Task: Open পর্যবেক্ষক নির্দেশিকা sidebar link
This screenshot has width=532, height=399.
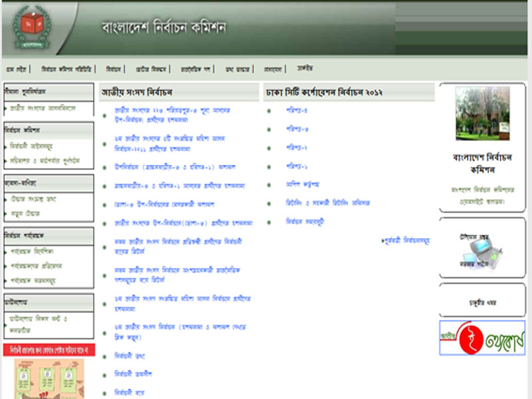Action: (x=32, y=251)
